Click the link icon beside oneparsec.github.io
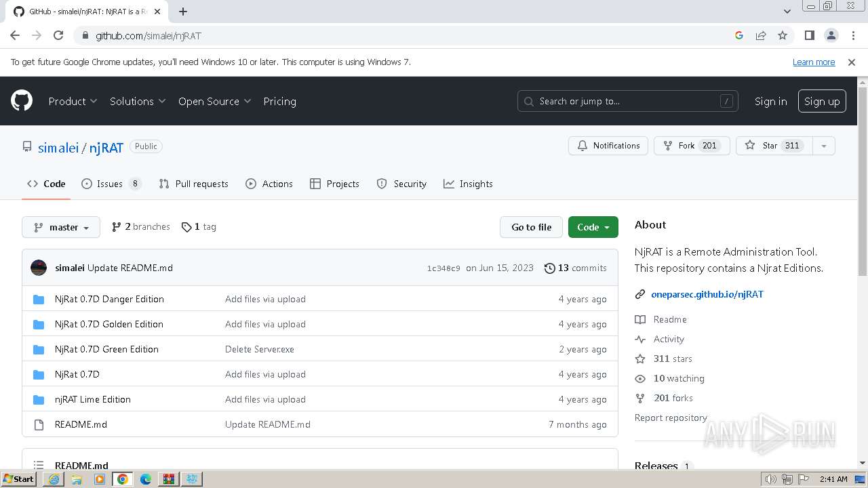 click(x=639, y=294)
